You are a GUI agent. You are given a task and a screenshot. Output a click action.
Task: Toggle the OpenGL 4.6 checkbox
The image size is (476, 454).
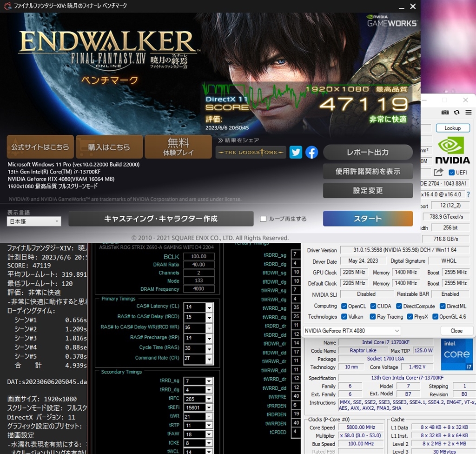pyautogui.click(x=435, y=317)
